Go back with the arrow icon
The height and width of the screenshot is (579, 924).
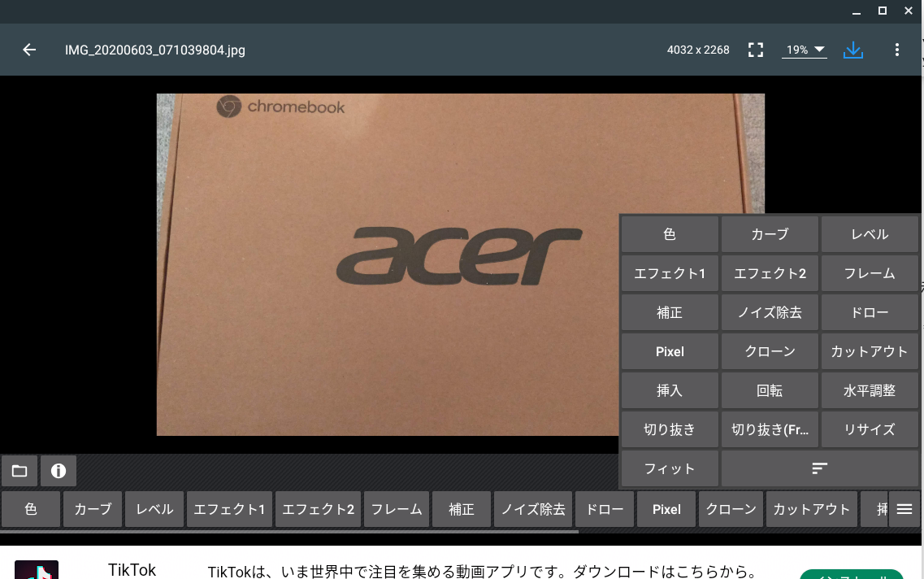[x=29, y=50]
